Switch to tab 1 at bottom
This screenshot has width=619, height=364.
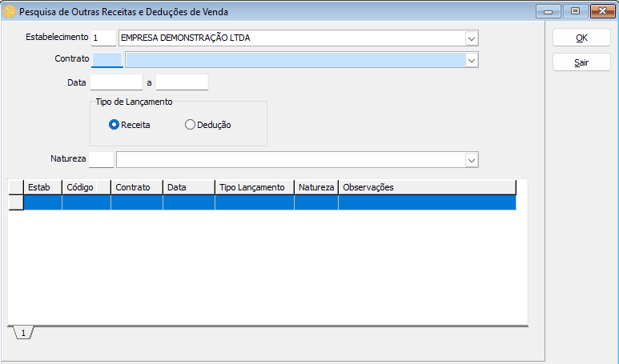[22, 332]
